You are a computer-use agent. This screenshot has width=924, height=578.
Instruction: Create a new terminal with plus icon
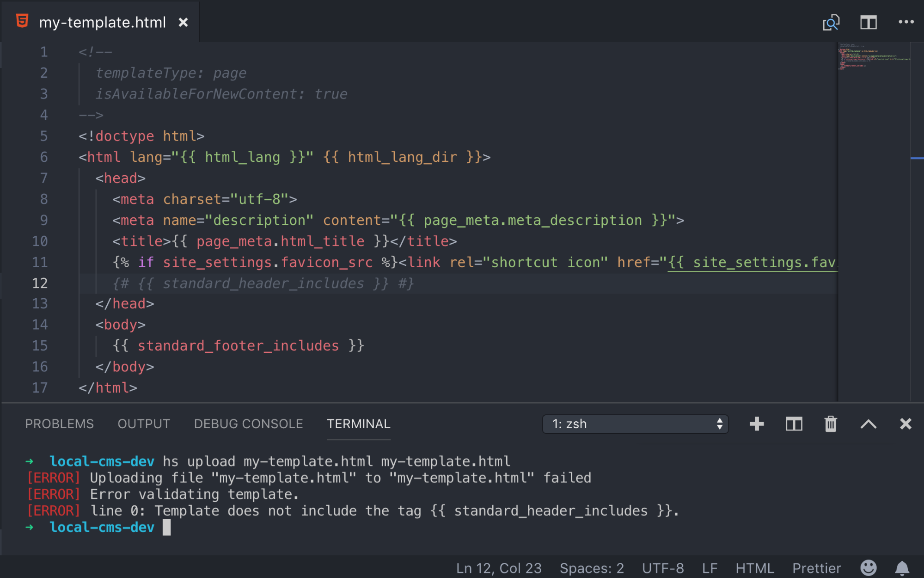pos(756,424)
